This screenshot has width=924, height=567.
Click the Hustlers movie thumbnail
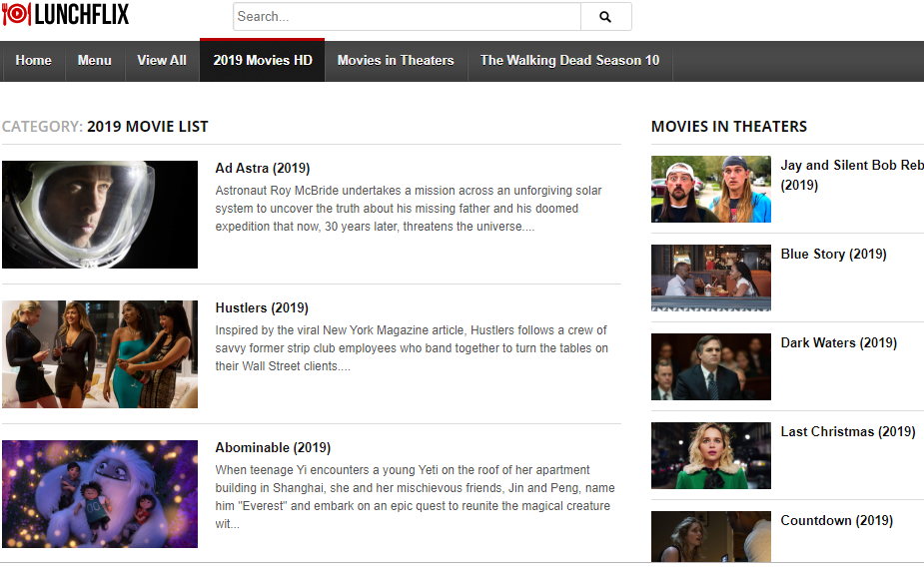[x=100, y=354]
